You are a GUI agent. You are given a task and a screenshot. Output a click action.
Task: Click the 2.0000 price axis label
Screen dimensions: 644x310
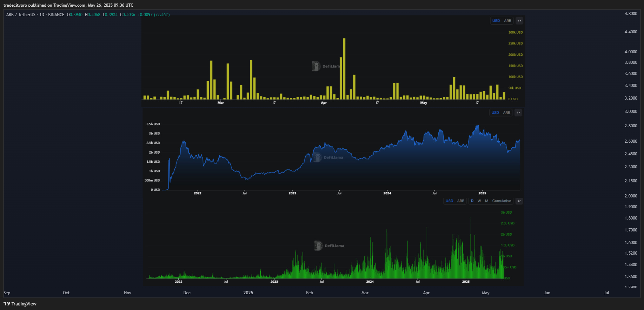pos(631,196)
